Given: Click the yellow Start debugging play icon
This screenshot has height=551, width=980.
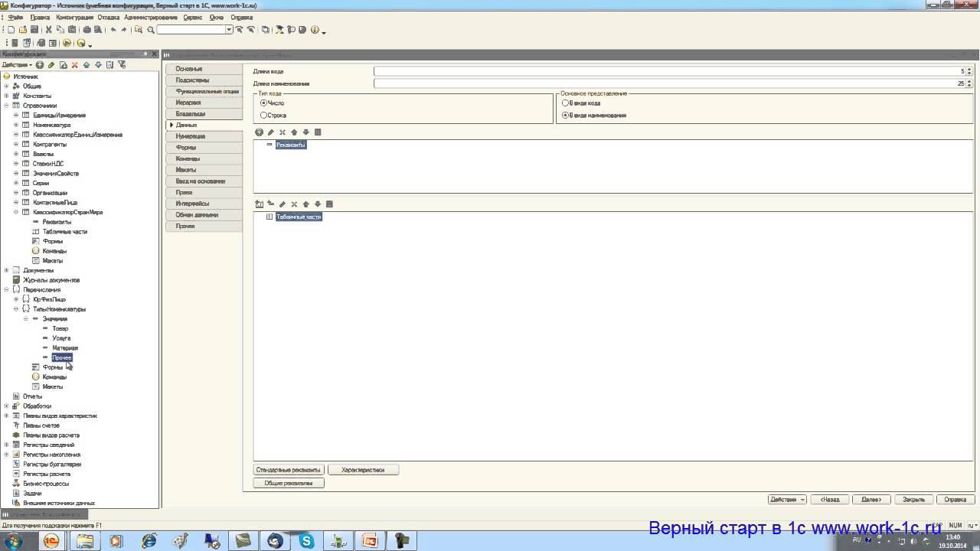Looking at the screenshot, I should point(67,43).
